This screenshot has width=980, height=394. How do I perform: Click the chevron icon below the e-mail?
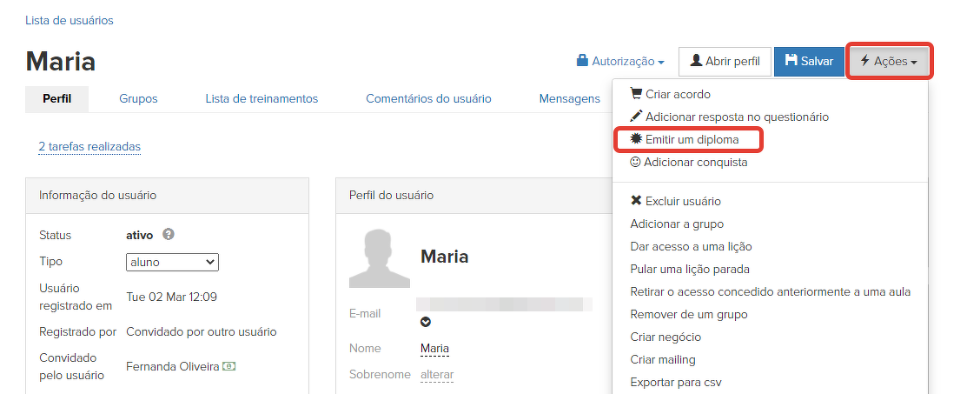click(x=426, y=322)
